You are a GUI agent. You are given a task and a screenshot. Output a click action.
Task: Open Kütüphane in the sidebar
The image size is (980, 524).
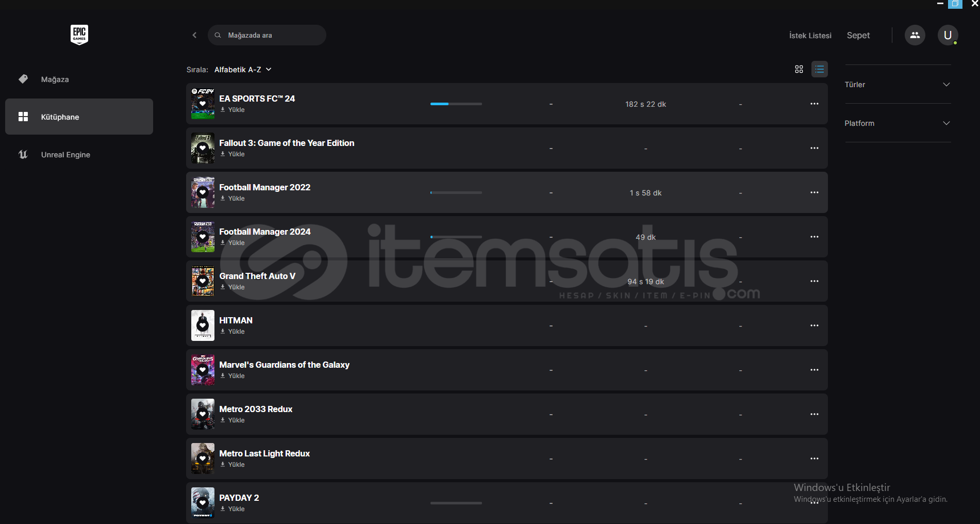click(x=79, y=117)
